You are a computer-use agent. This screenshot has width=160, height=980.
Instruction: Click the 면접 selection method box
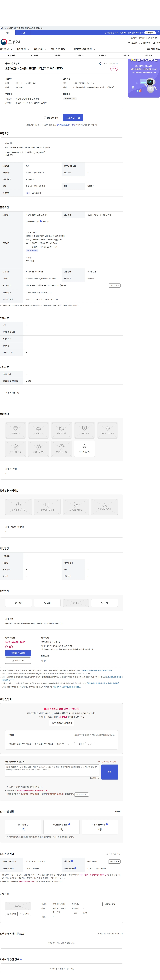tap(47, 603)
